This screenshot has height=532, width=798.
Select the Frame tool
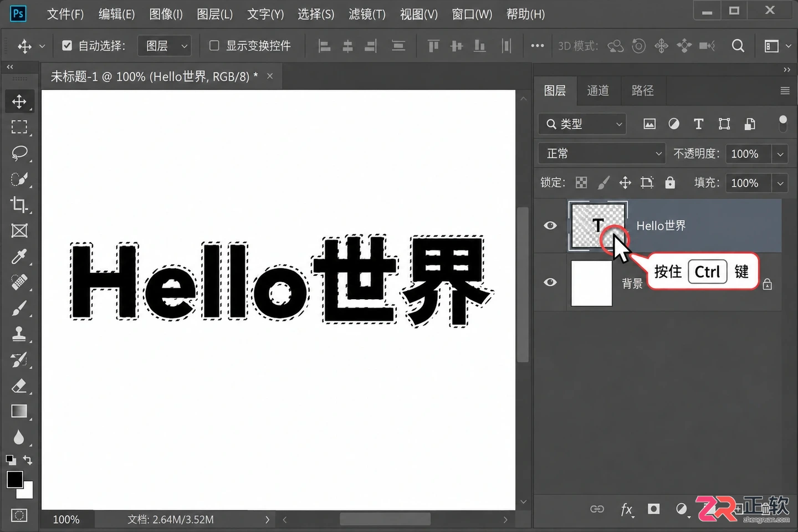point(19,231)
